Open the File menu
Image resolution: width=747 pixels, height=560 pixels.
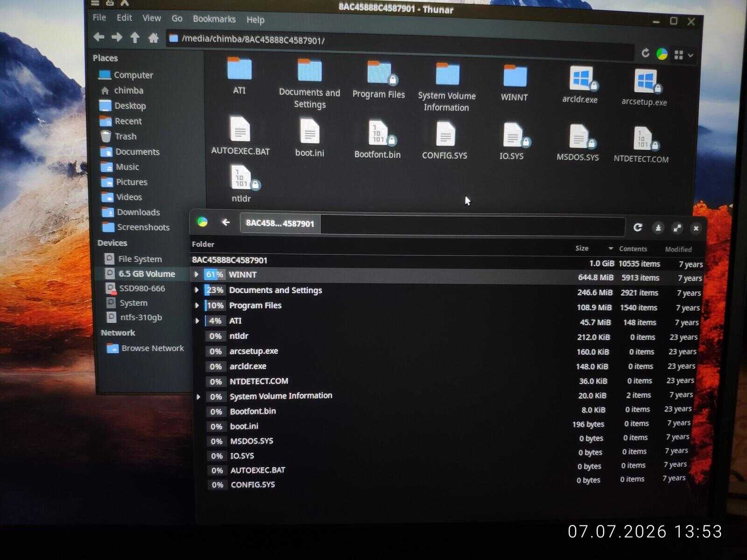click(99, 18)
